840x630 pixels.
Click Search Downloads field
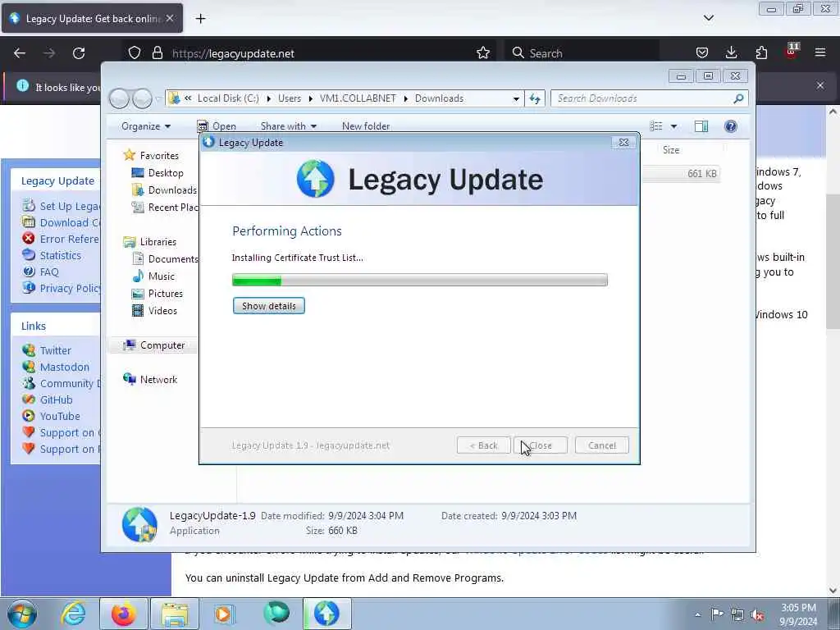tap(649, 98)
